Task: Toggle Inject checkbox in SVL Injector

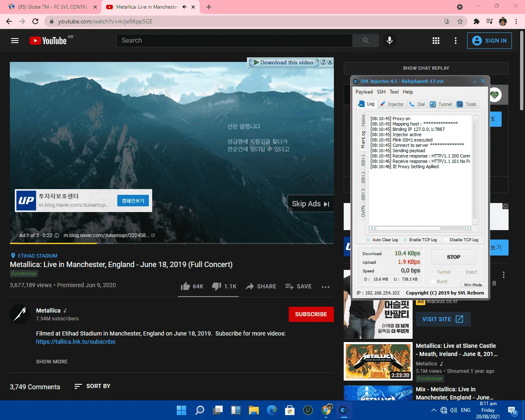Action: point(461,272)
